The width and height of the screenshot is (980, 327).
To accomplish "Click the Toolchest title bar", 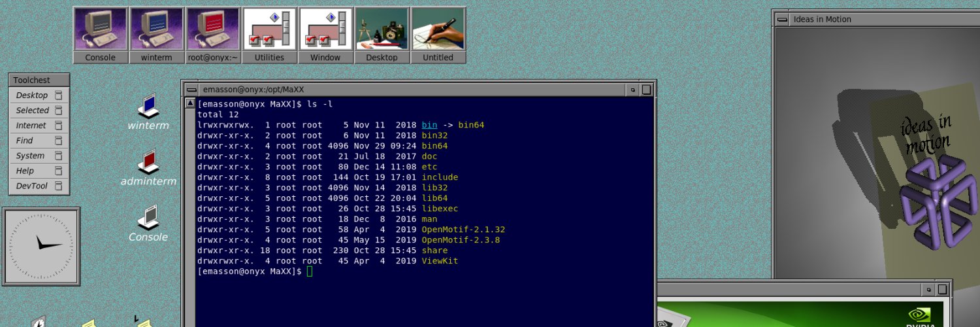I will pos(39,80).
